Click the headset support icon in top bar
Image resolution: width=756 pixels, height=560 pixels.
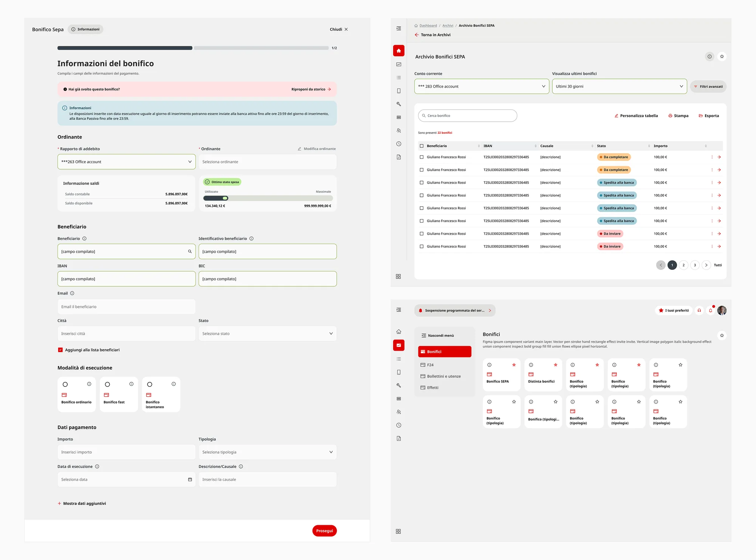699,310
